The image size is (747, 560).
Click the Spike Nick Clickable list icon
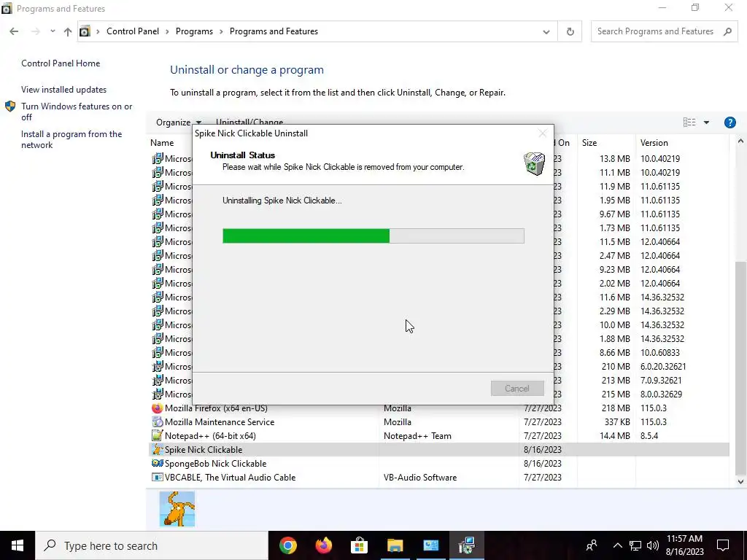coord(157,449)
